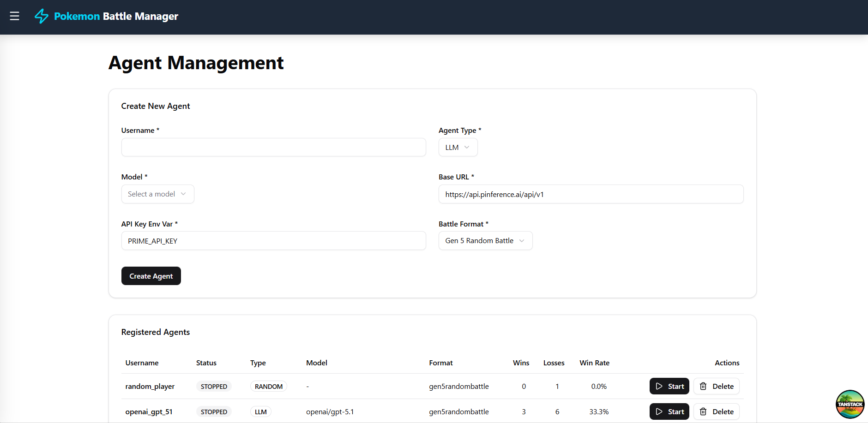This screenshot has height=423, width=868.
Task: Open the TanStack devtools badge
Action: [850, 404]
